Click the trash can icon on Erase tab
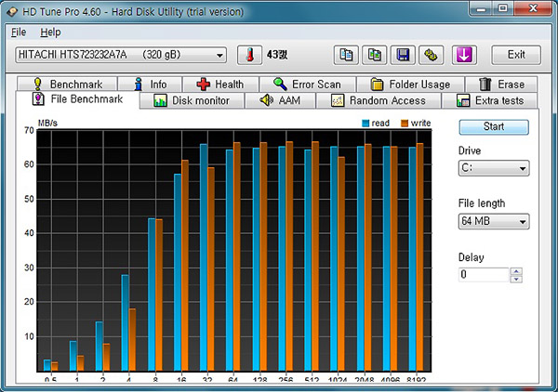The width and height of the screenshot is (558, 392). tap(485, 85)
